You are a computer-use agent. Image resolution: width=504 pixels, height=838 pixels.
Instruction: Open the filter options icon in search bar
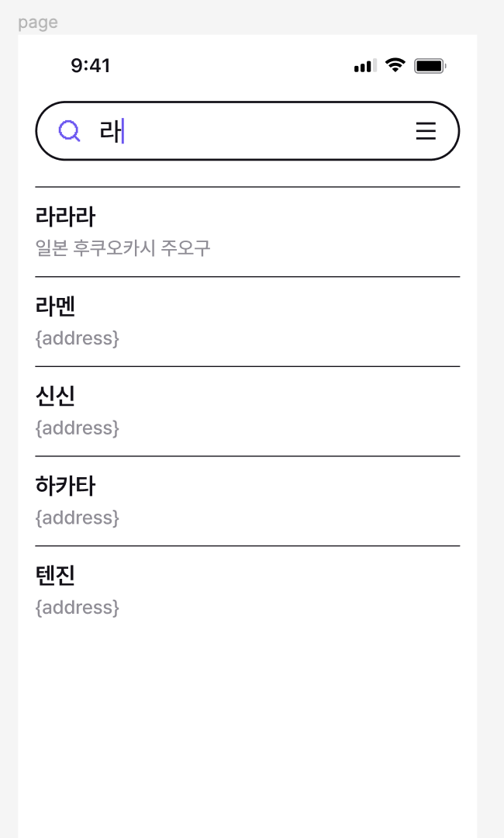pos(426,131)
